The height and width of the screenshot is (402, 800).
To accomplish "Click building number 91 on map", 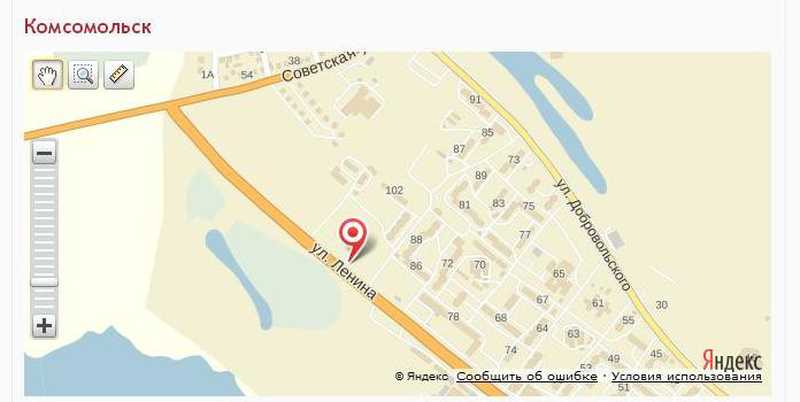I will point(476,99).
